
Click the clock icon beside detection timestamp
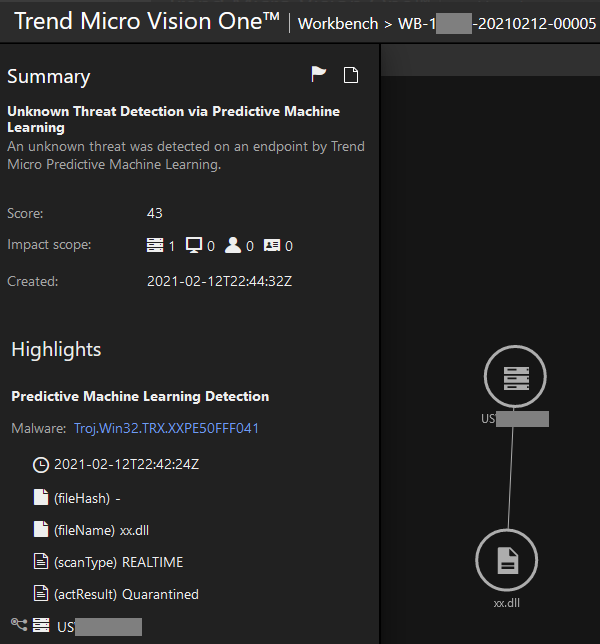[x=41, y=465]
